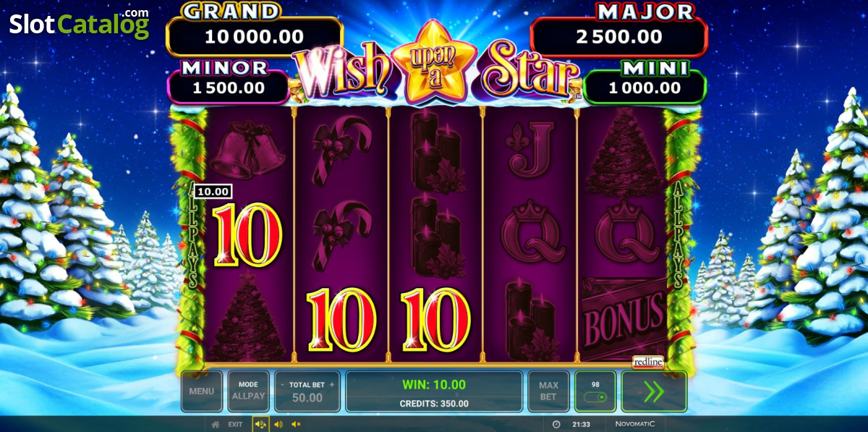This screenshot has height=432, width=868.
Task: Click the home icon in bottom bar
Action: pyautogui.click(x=215, y=424)
